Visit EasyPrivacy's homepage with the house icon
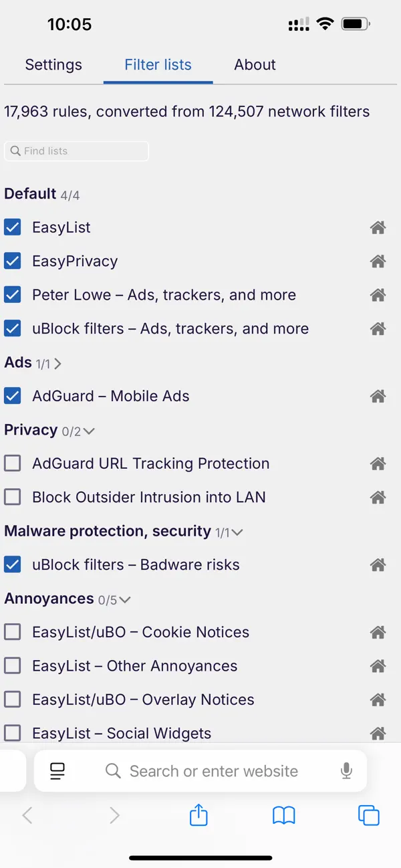 (378, 261)
